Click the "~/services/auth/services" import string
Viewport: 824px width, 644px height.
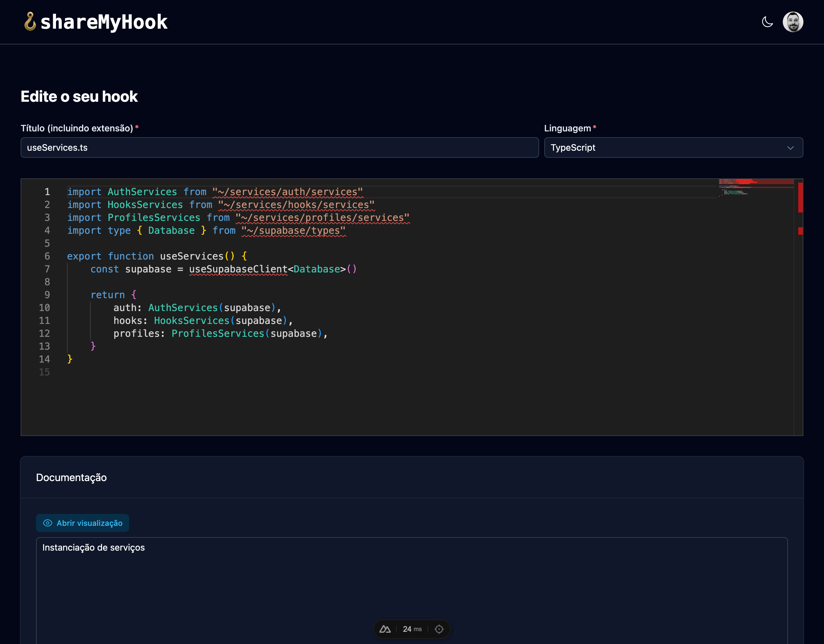[287, 192]
